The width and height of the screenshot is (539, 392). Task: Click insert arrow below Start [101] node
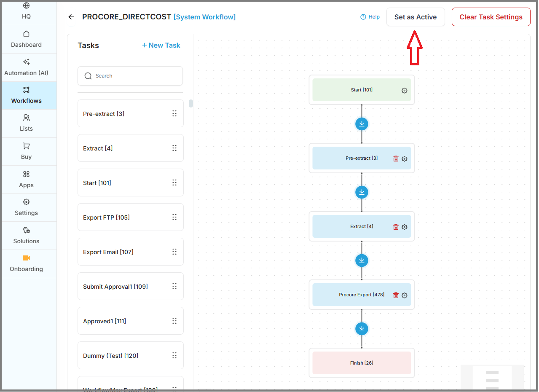pos(362,124)
